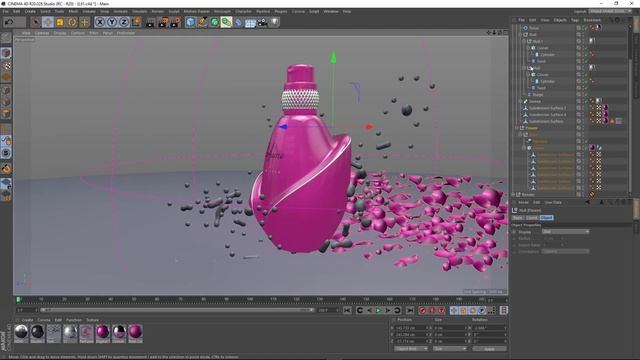Open the Floor environment objects icon

(x=250, y=22)
